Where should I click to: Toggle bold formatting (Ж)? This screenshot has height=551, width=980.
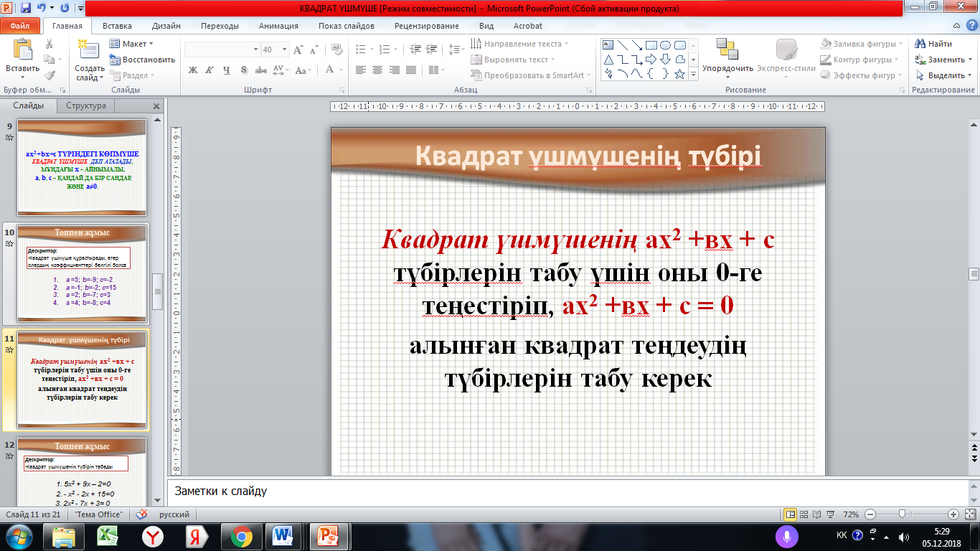pos(192,70)
